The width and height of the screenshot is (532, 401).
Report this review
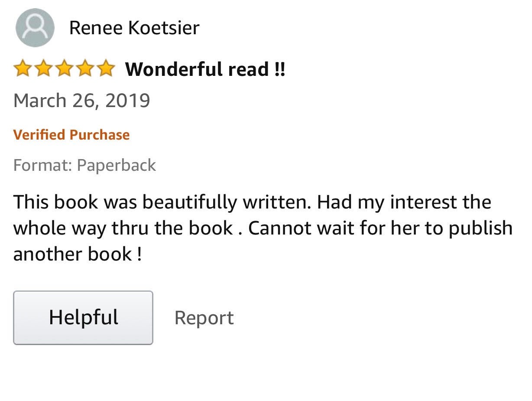pyautogui.click(x=204, y=318)
